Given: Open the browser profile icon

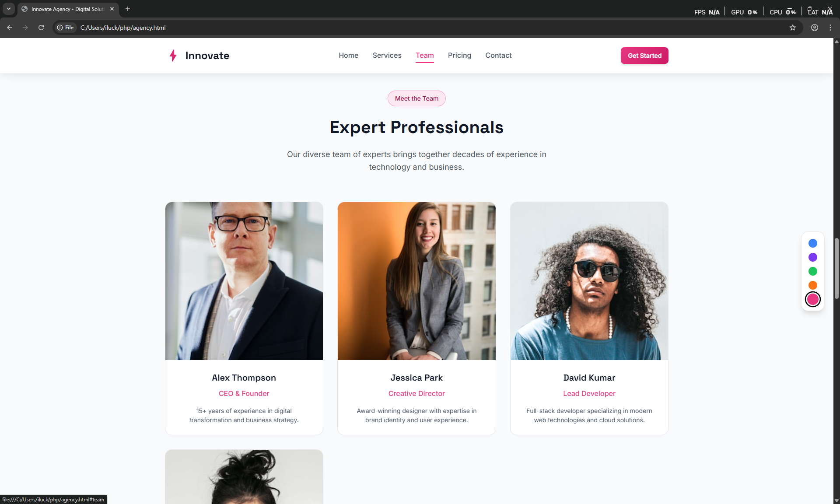Looking at the screenshot, I should click(x=815, y=28).
